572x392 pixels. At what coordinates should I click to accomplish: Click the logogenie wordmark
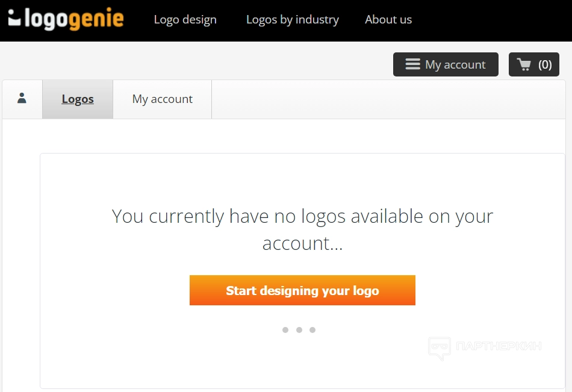[x=74, y=19]
